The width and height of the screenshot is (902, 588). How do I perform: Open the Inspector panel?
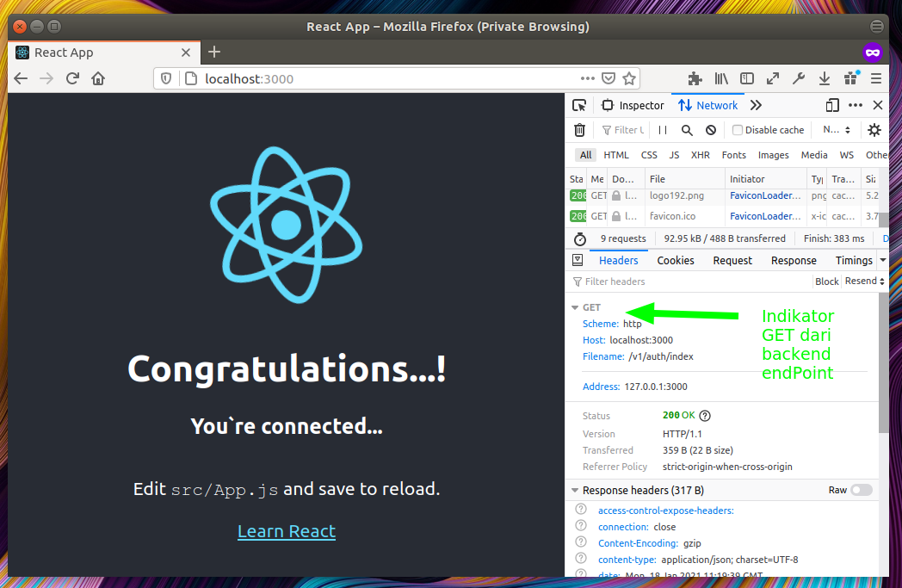tap(633, 104)
